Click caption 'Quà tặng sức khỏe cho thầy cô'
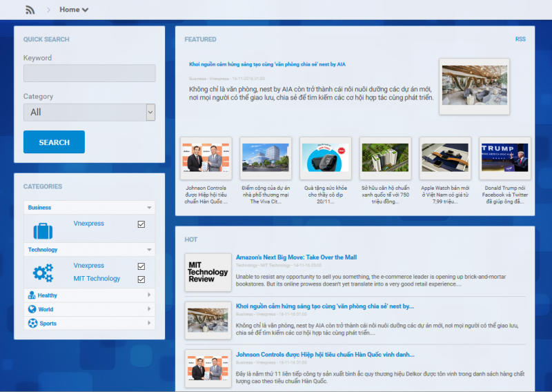Image resolution: width=552 pixels, height=392 pixels. (x=326, y=195)
